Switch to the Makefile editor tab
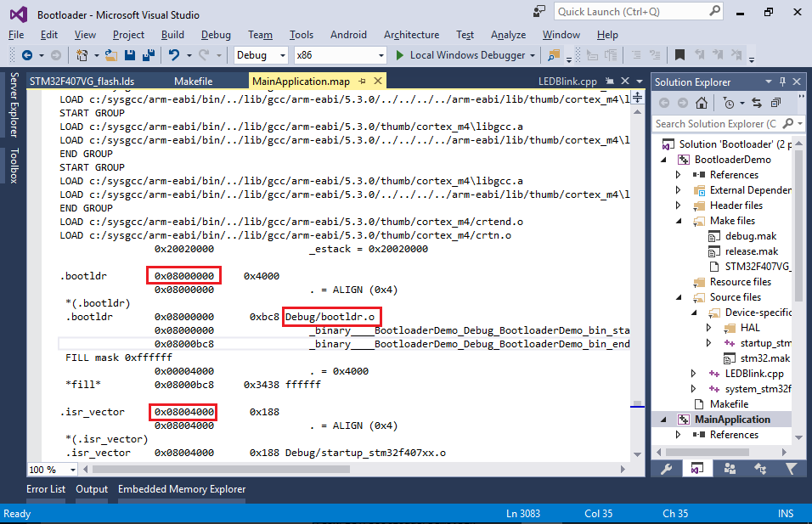Screen dimensions: 812x524 click(193, 82)
